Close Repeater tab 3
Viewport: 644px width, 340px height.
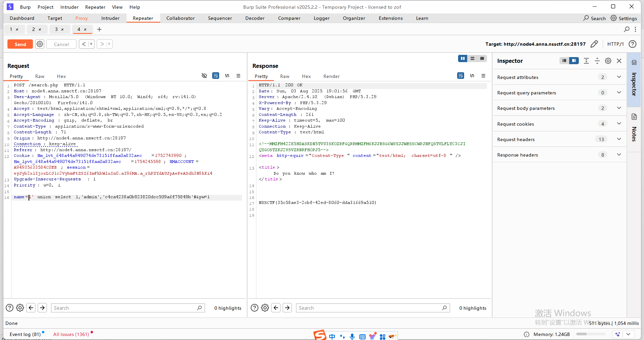tap(62, 30)
